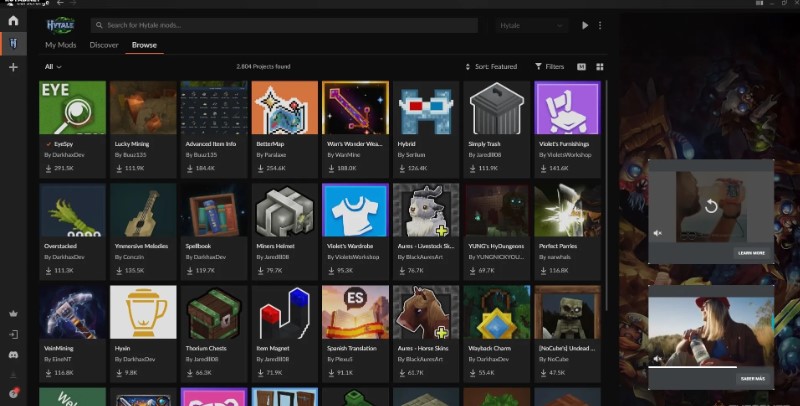
Task: Select the Browse tab
Action: point(144,45)
